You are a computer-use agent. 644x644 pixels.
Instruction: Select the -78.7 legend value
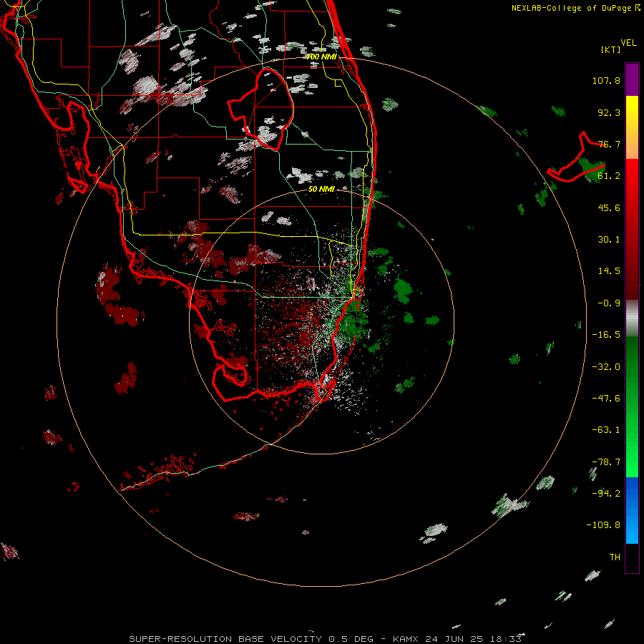pyautogui.click(x=606, y=462)
